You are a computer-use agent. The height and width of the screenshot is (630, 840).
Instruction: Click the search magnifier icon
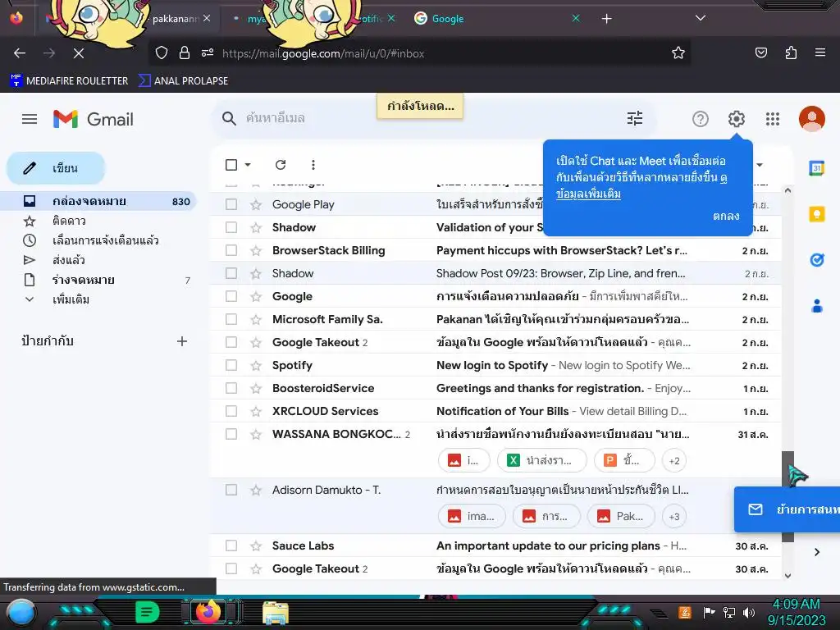point(229,118)
